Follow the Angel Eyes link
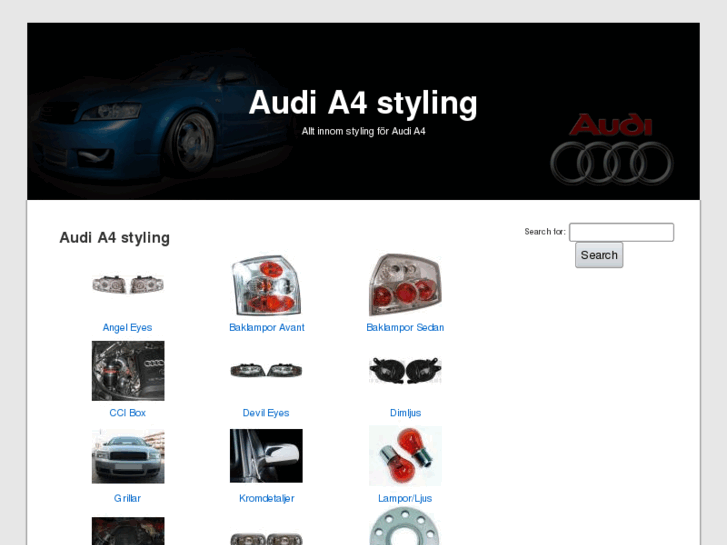727x545 pixels. pyautogui.click(x=128, y=327)
